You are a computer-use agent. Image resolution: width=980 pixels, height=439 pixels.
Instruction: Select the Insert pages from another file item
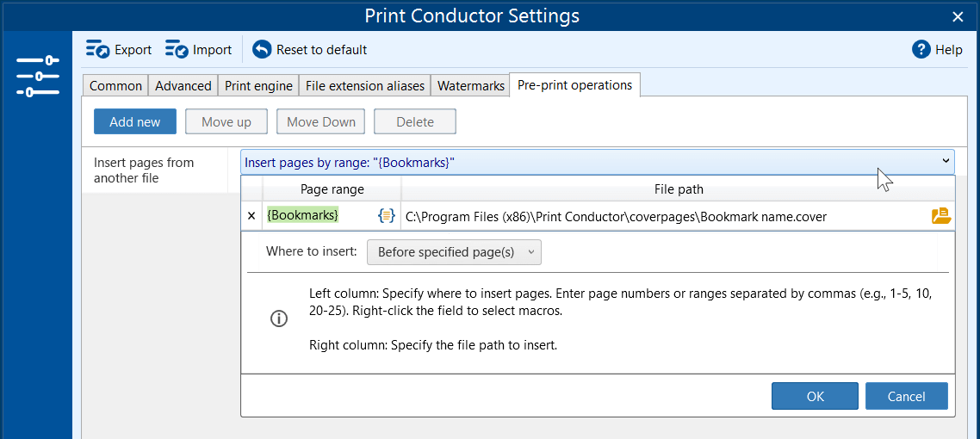[155, 170]
